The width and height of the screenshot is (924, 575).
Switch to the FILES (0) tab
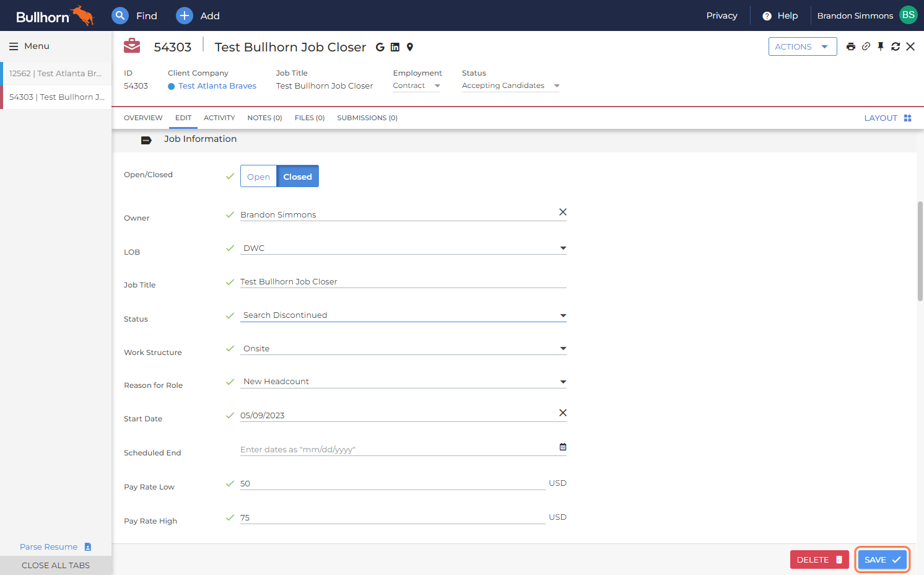point(310,118)
